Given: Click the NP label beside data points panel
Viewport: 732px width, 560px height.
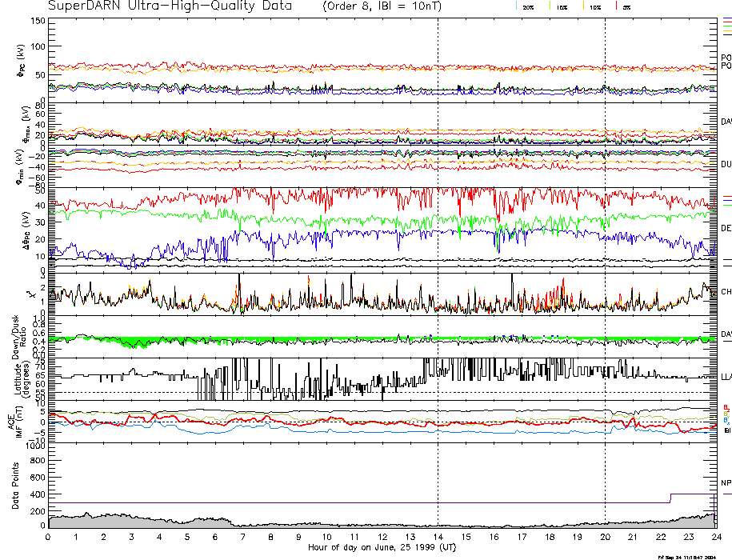Looking at the screenshot, I should pyautogui.click(x=726, y=484).
